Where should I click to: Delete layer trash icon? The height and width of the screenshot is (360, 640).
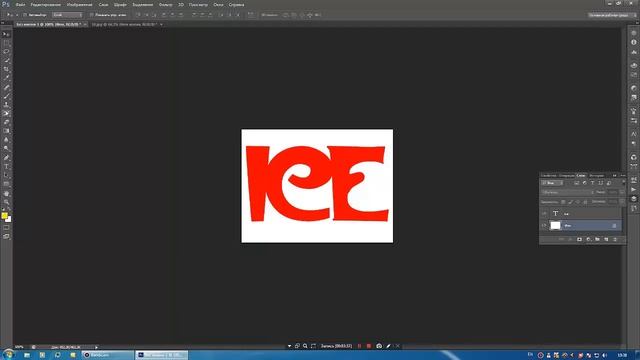[615, 240]
